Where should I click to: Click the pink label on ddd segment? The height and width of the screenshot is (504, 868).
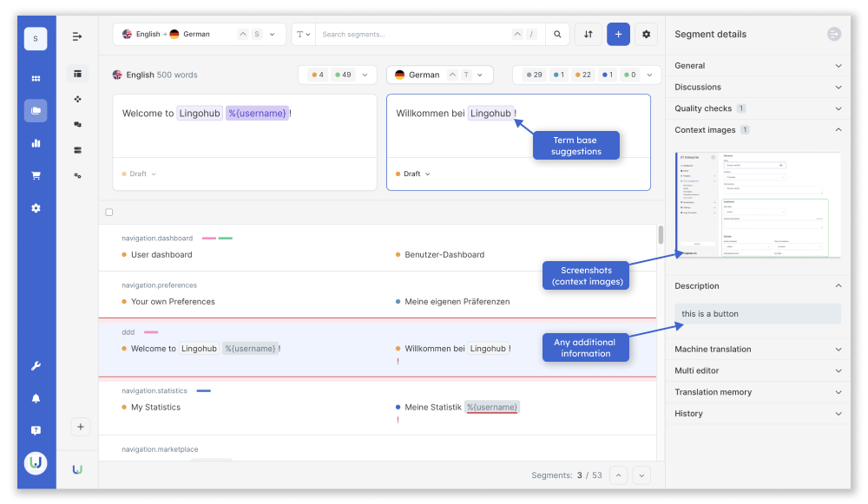(151, 332)
